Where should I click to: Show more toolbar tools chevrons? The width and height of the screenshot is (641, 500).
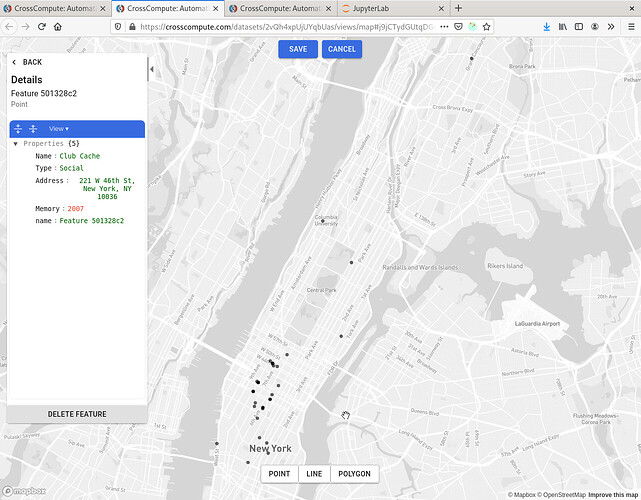[611, 27]
